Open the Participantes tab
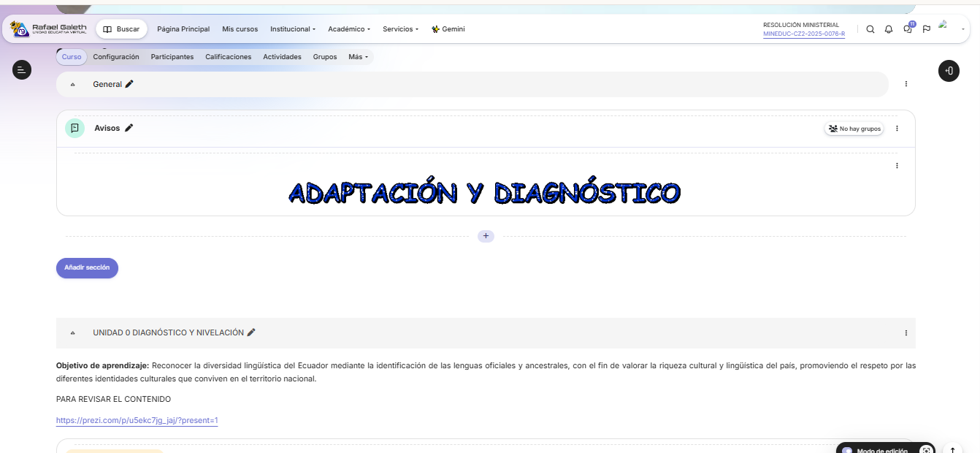 pyautogui.click(x=172, y=57)
